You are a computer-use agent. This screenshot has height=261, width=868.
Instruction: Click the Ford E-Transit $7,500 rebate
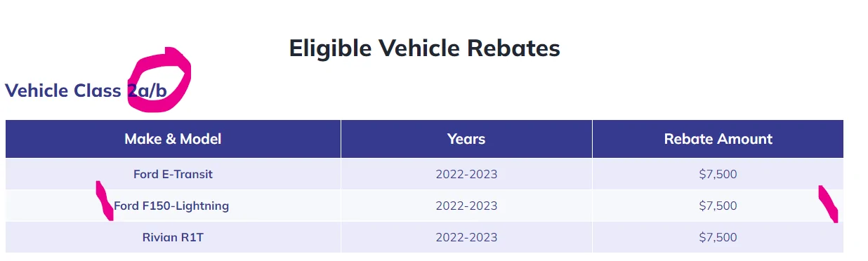pyautogui.click(x=718, y=174)
